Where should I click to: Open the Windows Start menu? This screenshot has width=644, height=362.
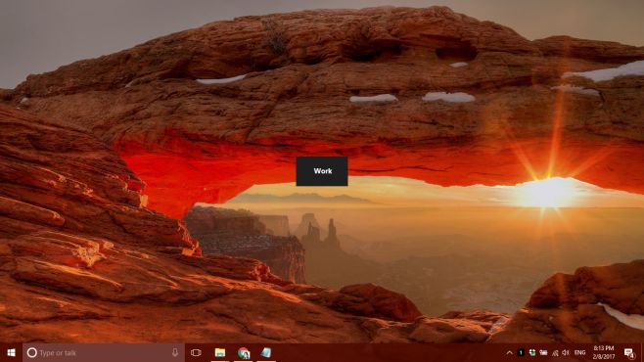coord(11,352)
